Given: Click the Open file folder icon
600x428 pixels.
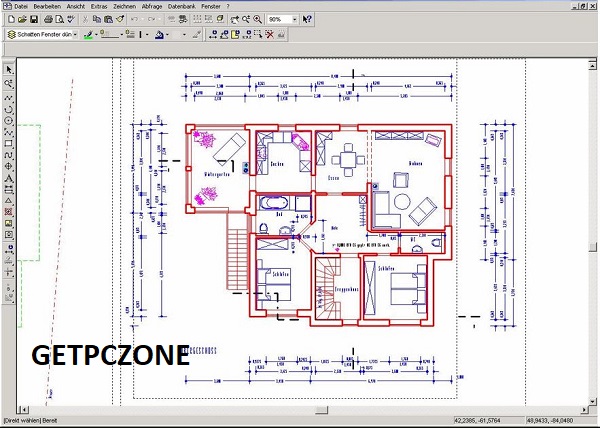Looking at the screenshot, I should click(21, 19).
